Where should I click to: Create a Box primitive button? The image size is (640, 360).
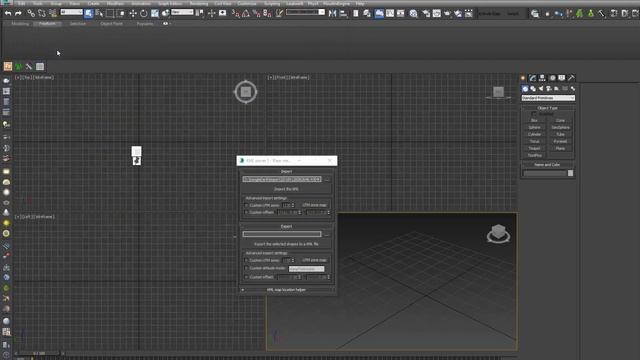tap(534, 120)
